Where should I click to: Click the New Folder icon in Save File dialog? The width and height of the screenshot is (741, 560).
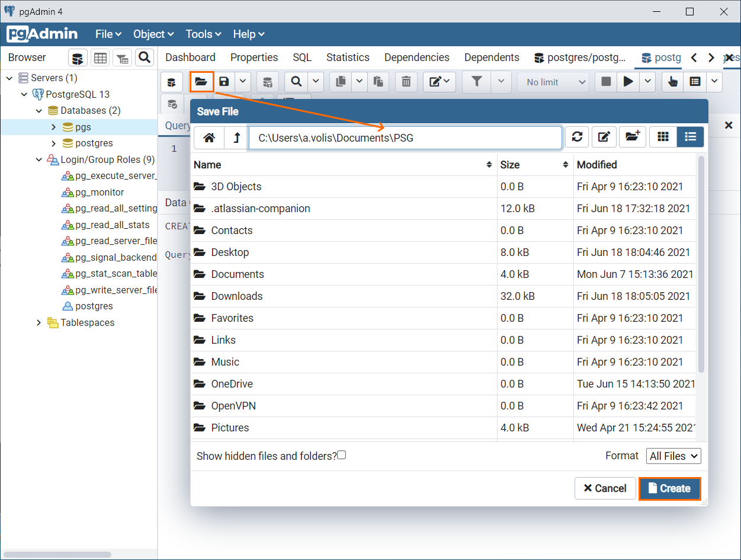(x=633, y=137)
